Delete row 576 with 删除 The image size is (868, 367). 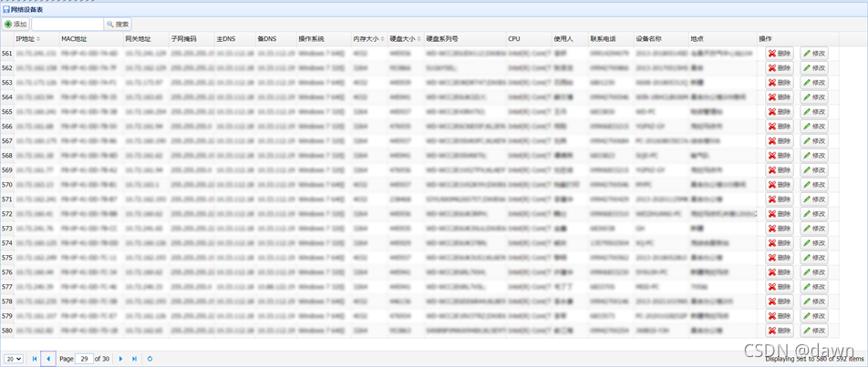click(780, 272)
